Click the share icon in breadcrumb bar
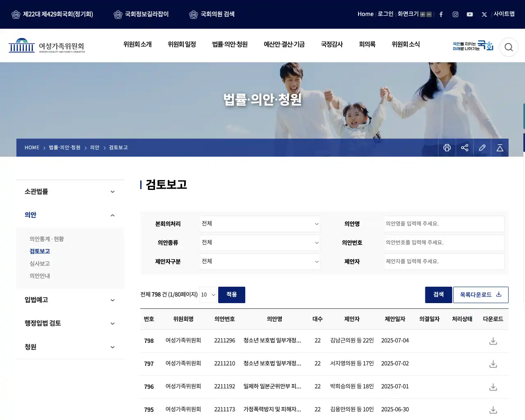525x420 pixels. click(x=465, y=148)
